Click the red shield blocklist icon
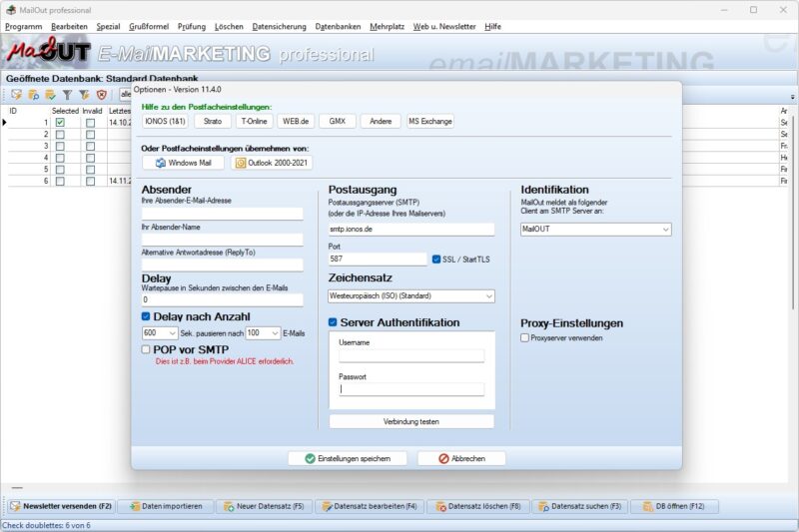Screen dimensions: 799x532 pos(102,95)
